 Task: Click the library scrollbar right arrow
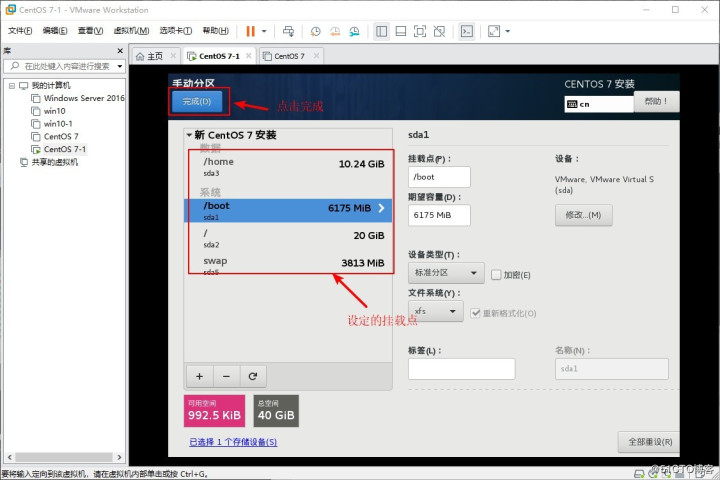[x=119, y=457]
